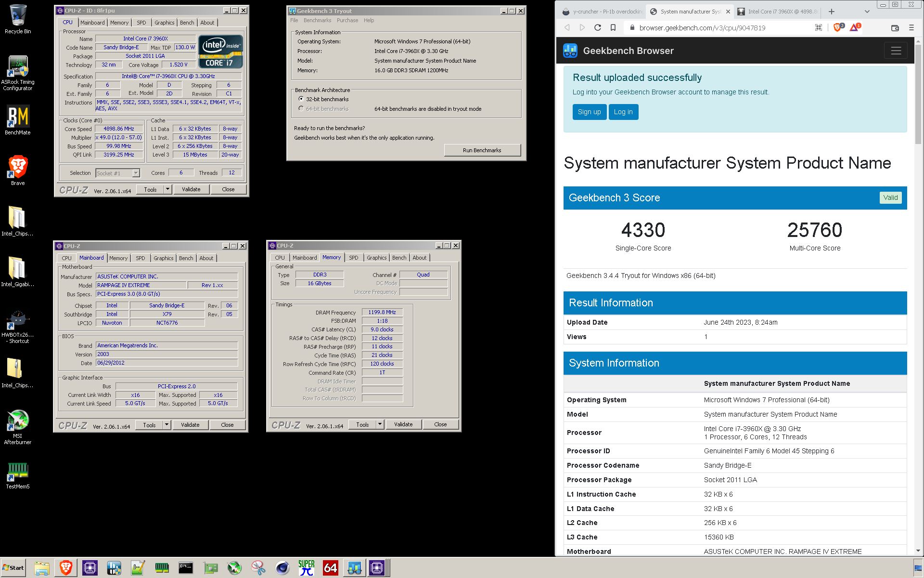Click the browser address bar URL

(702, 28)
